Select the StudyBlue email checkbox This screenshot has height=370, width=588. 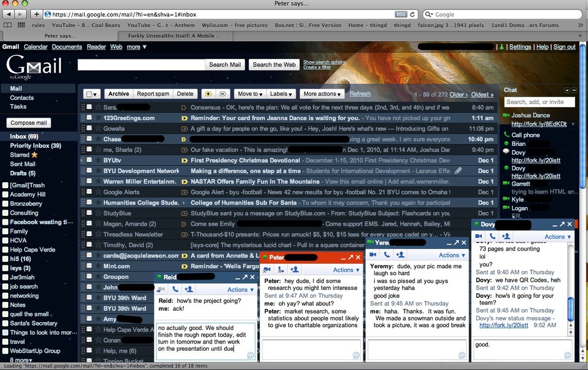(89, 213)
